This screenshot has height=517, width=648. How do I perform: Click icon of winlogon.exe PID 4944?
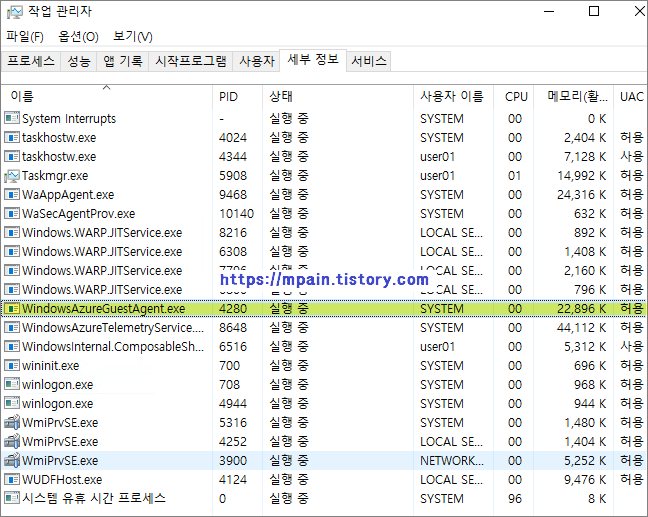12,403
